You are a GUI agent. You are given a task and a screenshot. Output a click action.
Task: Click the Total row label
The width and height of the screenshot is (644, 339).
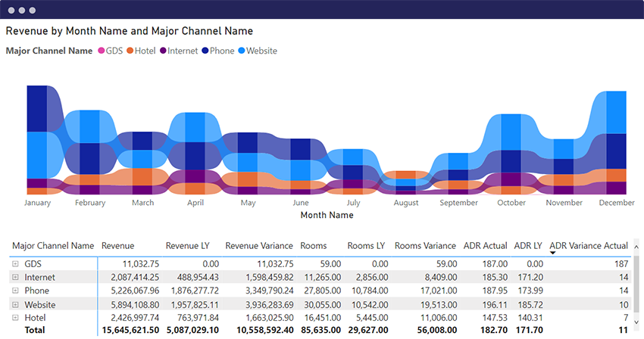pos(35,330)
